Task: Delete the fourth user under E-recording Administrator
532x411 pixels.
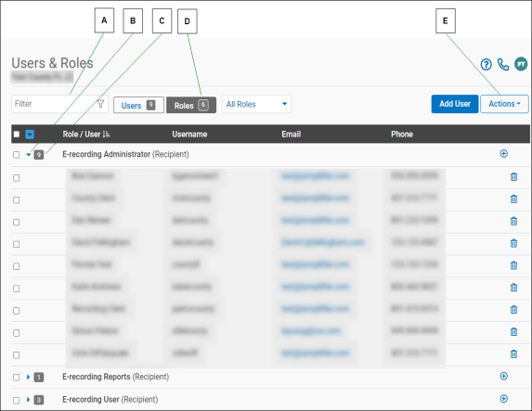Action: click(x=513, y=243)
